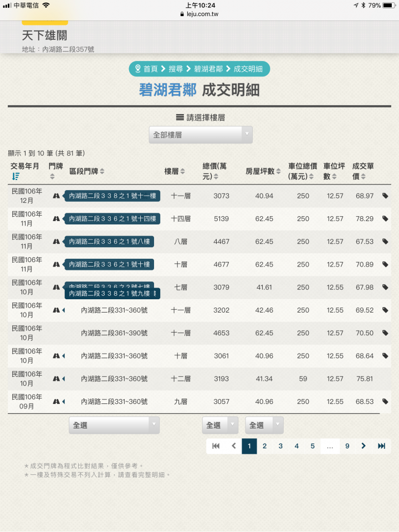Open the 全選 dropdown under 總價 column
Screen dimensions: 399x532
tap(220, 425)
